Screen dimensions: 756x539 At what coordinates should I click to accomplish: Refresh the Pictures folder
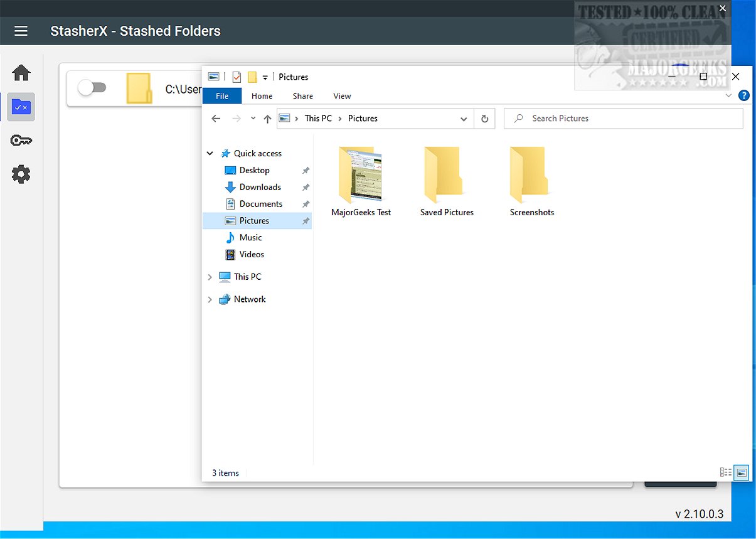point(484,118)
